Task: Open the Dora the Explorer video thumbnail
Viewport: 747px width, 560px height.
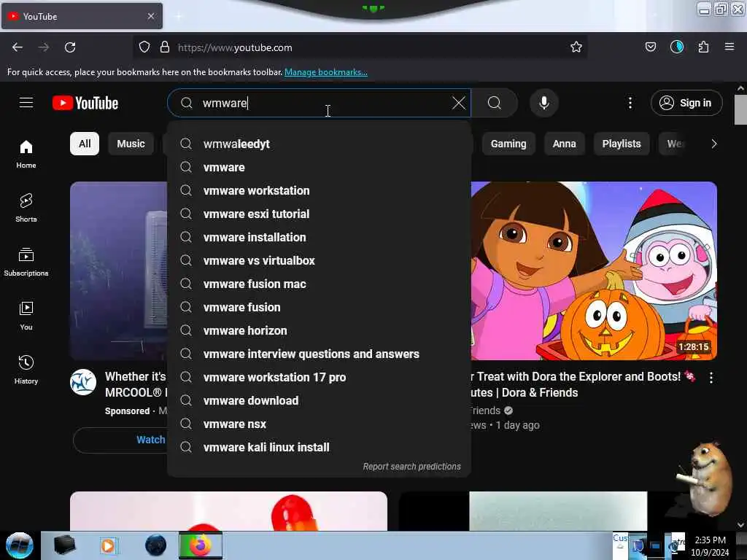Action: (594, 271)
